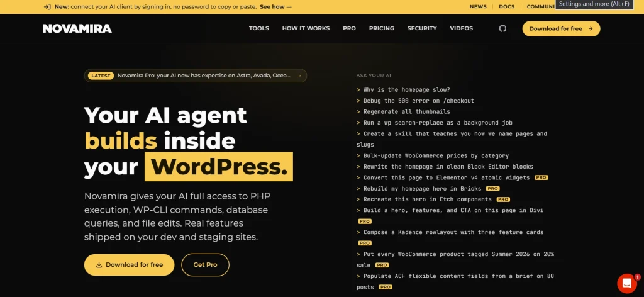Click the LATEST badge
Screen dimensions: 644x297
pos(101,76)
